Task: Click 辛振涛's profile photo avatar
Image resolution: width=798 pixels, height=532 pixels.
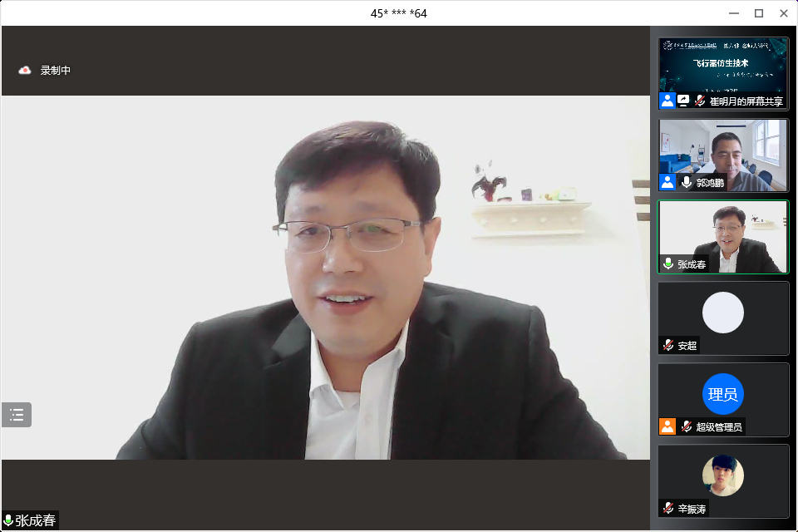Action: (723, 475)
